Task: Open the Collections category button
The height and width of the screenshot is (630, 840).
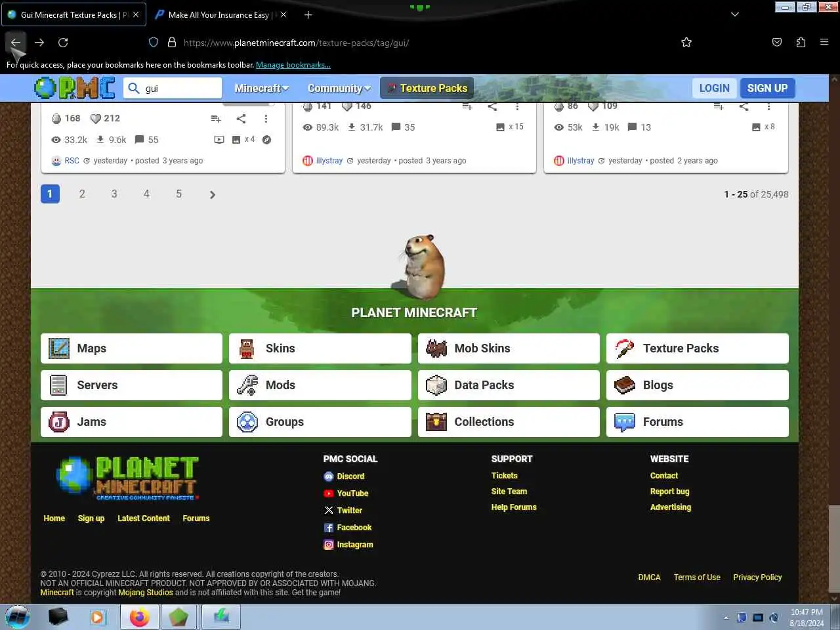Action: point(509,422)
